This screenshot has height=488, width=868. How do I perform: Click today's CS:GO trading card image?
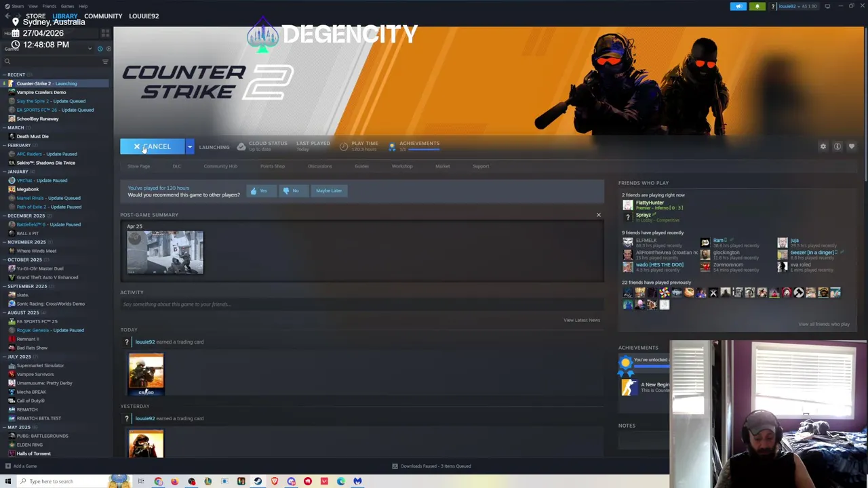[146, 373]
